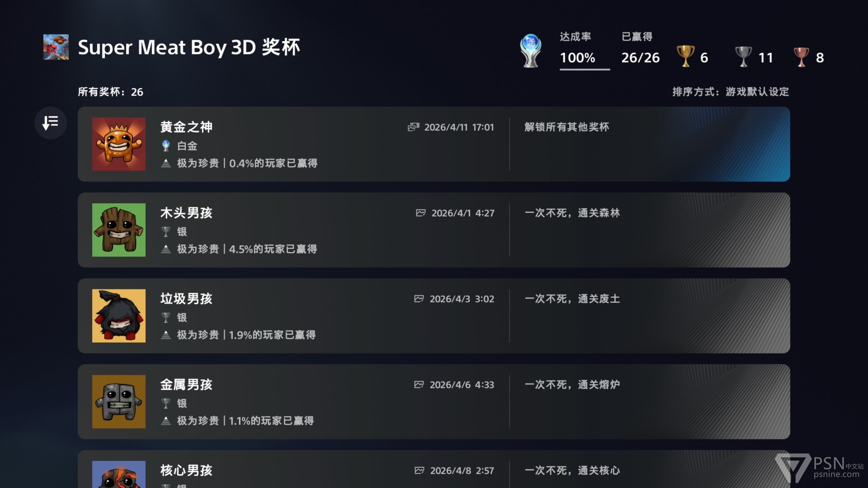
Task: Click the gold trophy count icon
Action: tap(685, 56)
